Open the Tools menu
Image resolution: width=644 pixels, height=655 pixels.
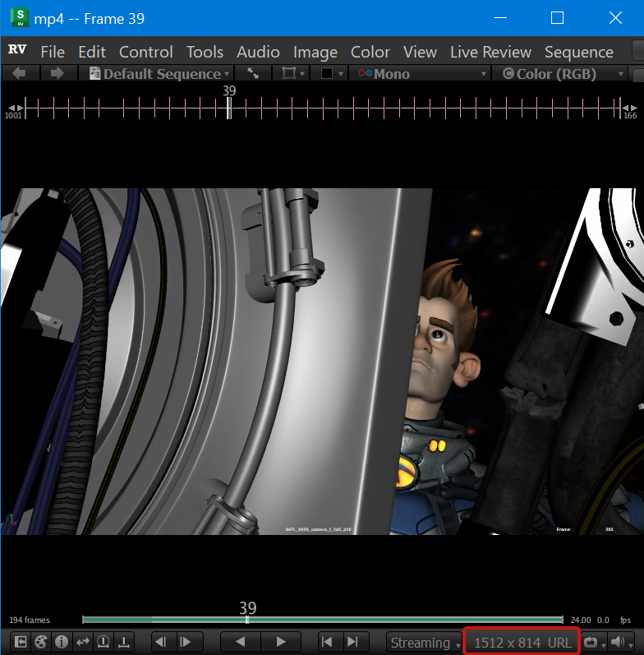[205, 53]
